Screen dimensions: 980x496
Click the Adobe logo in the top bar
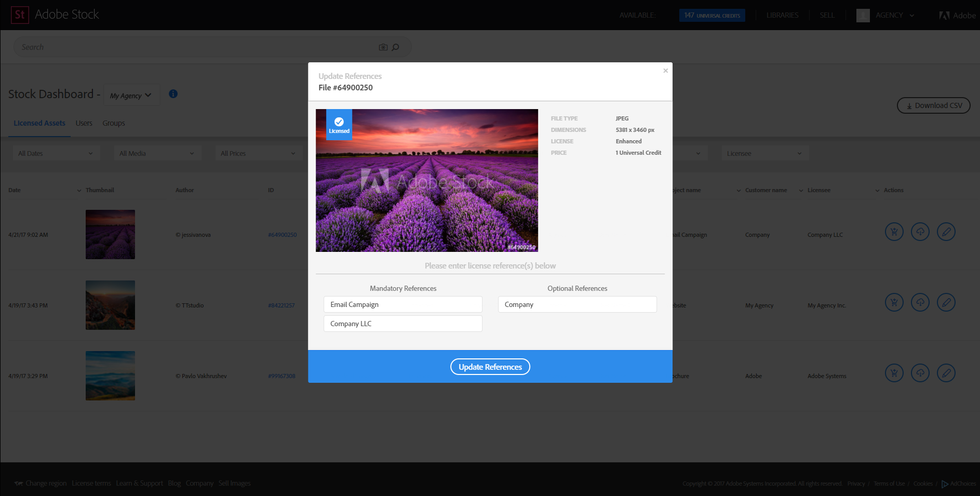pos(958,16)
